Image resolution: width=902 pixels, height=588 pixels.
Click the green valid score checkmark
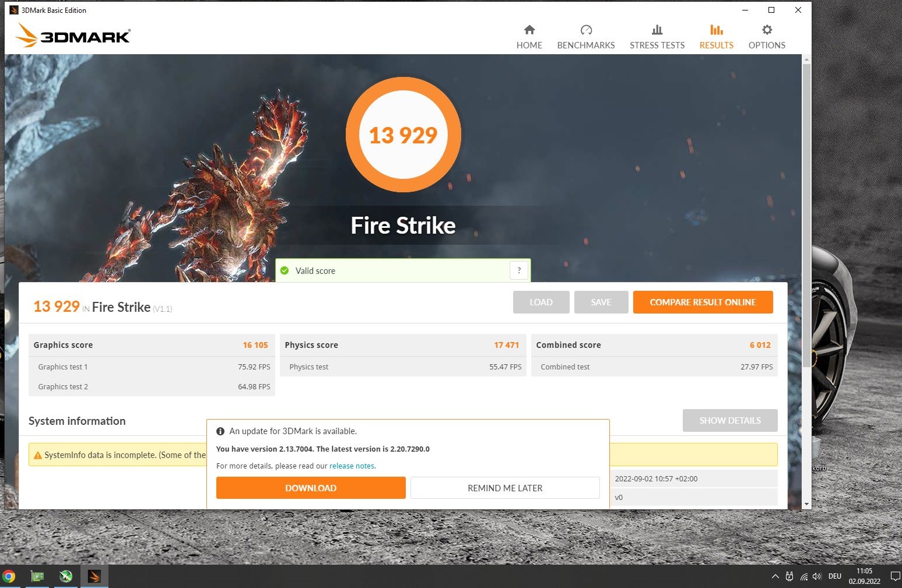coord(285,270)
